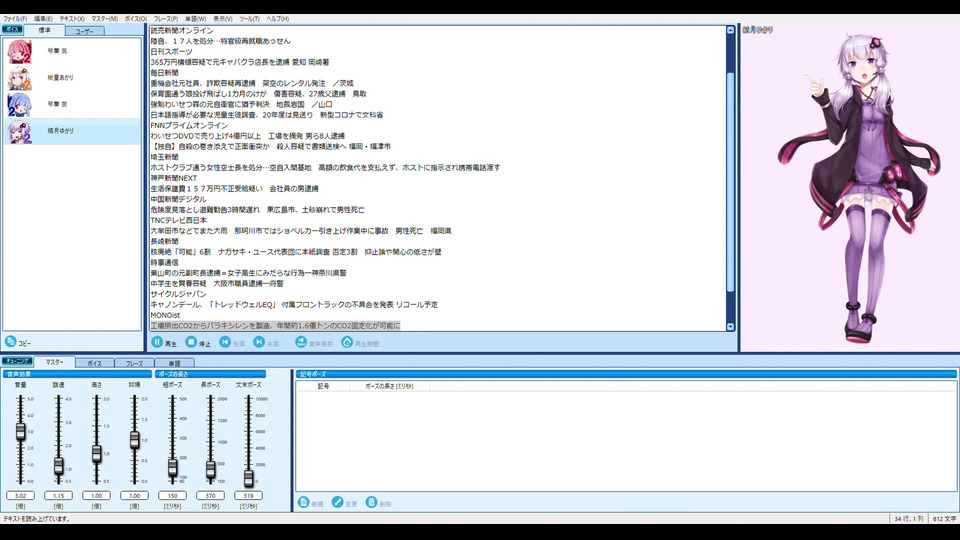Click the ポーズの長さ [ミリ秒] column header
Screen dimensions: 960x540
389,386
